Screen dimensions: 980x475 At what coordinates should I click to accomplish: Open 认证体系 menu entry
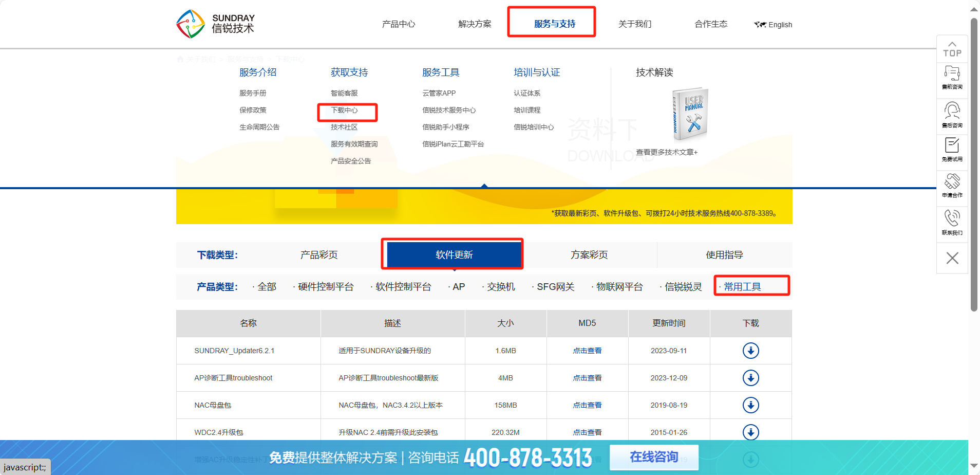tap(527, 93)
